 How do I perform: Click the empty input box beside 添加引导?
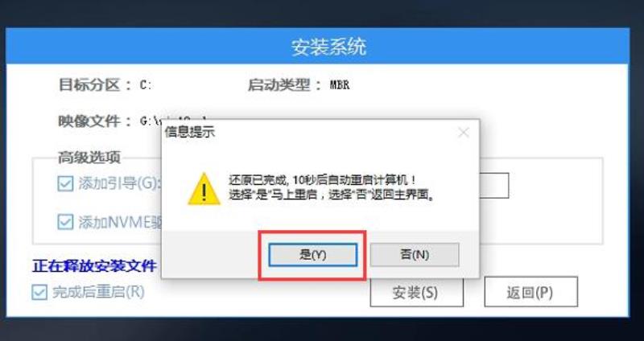coord(493,186)
